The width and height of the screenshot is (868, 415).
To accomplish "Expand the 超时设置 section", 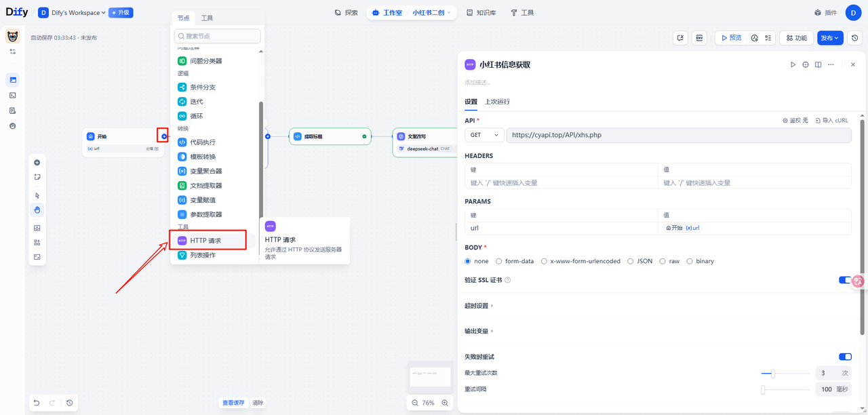I will (x=479, y=306).
